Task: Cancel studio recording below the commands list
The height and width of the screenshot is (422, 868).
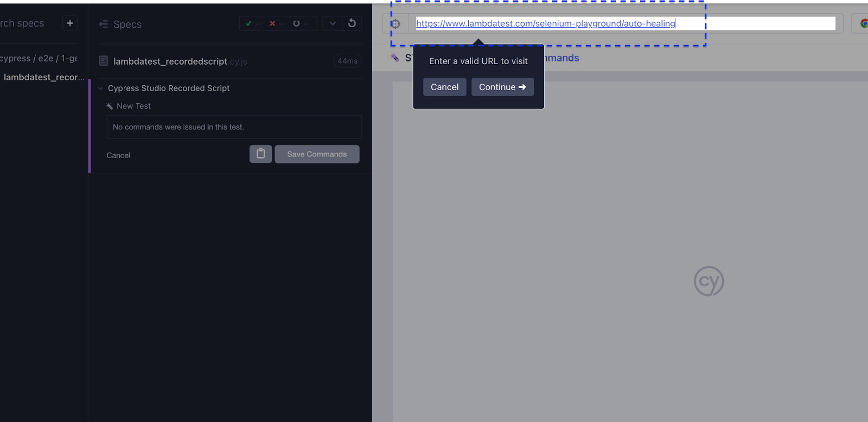Action: pyautogui.click(x=118, y=155)
